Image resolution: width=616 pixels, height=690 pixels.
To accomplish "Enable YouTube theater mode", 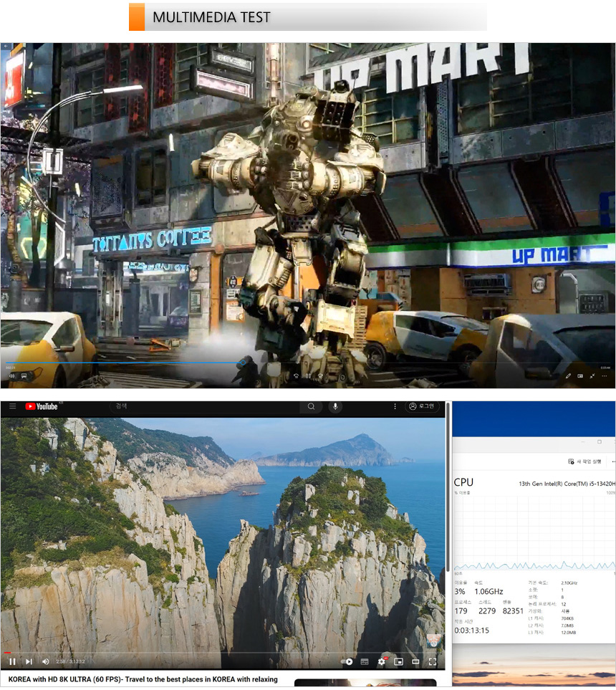I will [x=415, y=661].
